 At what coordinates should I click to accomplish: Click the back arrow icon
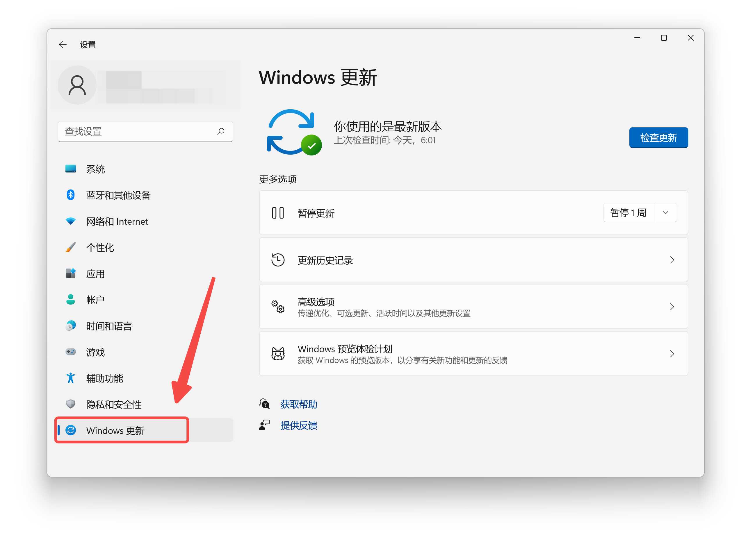(63, 45)
